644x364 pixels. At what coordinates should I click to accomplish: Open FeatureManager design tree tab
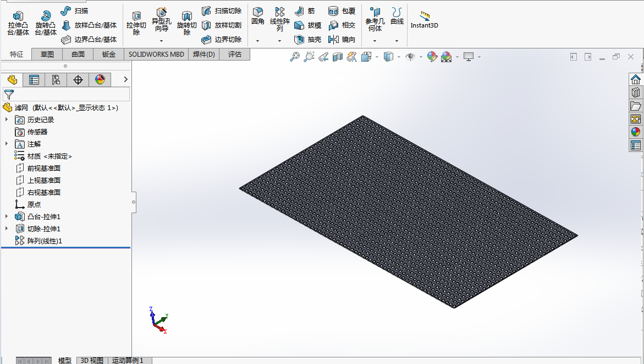[12, 79]
